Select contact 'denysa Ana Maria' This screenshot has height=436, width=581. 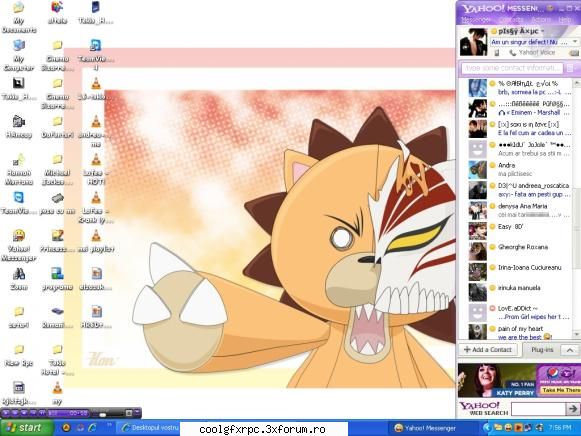[x=519, y=210]
